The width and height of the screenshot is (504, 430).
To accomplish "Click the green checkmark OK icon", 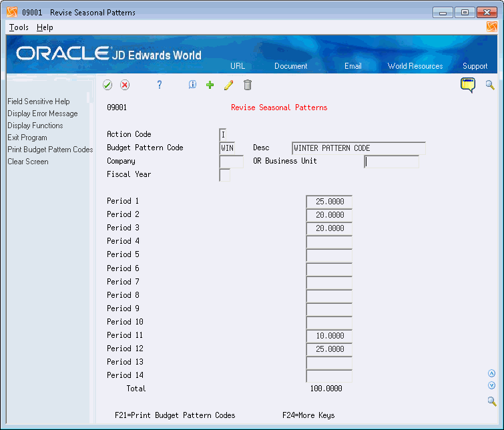I will pyautogui.click(x=107, y=85).
